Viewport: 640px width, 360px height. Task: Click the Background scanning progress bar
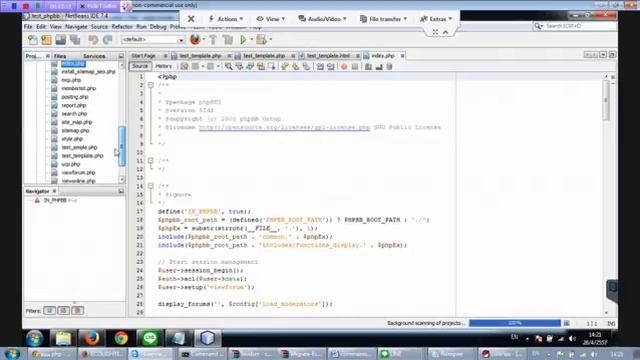tap(515, 323)
